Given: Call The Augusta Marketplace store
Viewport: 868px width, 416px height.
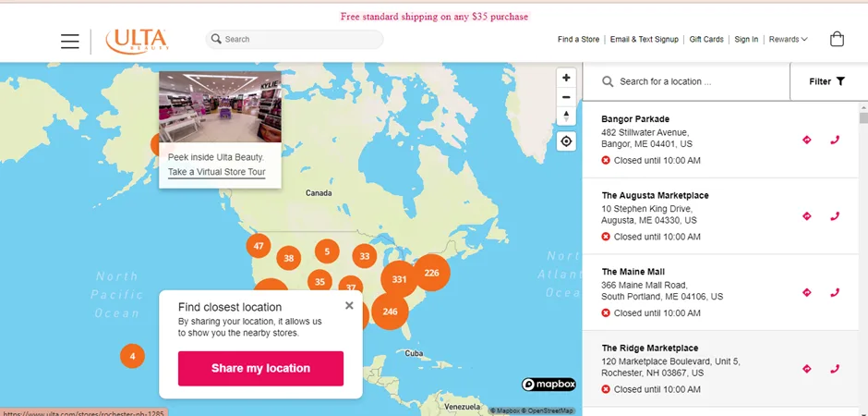Looking at the screenshot, I should coord(835,216).
